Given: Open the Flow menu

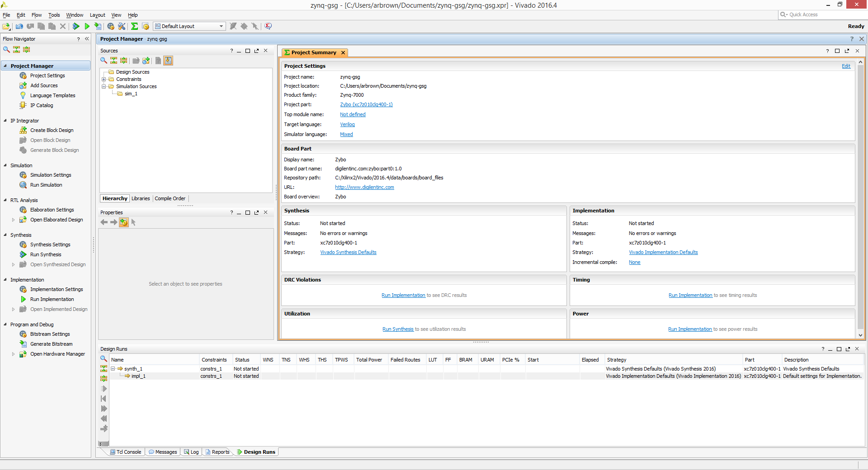Looking at the screenshot, I should pyautogui.click(x=37, y=15).
